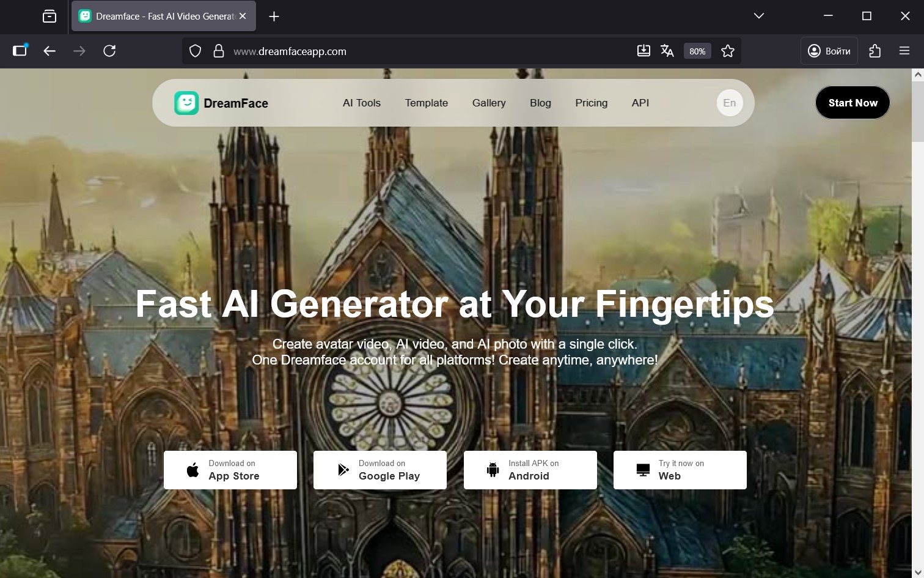Viewport: 924px width, 578px height.
Task: Expand the list all tabs chevron
Action: [759, 17]
